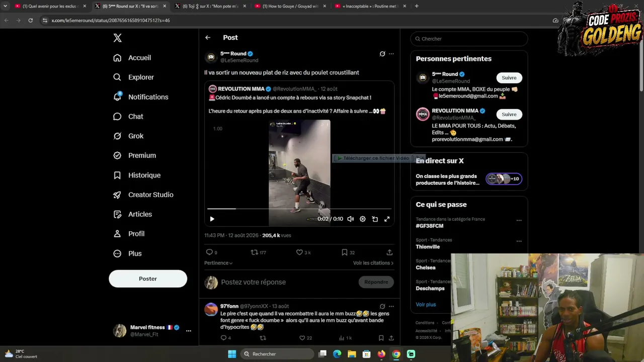Viewport: 644px width, 362px height.
Task: Open Explorer from sidebar
Action: click(133, 77)
